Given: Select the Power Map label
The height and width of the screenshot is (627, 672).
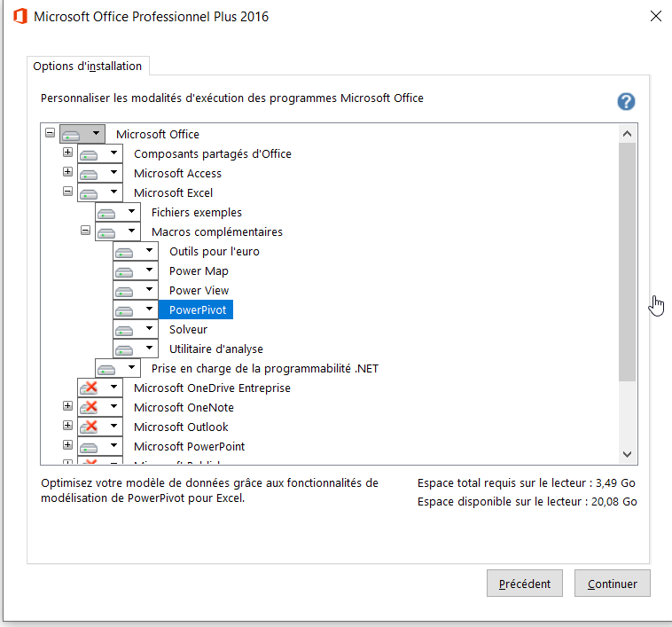Looking at the screenshot, I should click(199, 270).
